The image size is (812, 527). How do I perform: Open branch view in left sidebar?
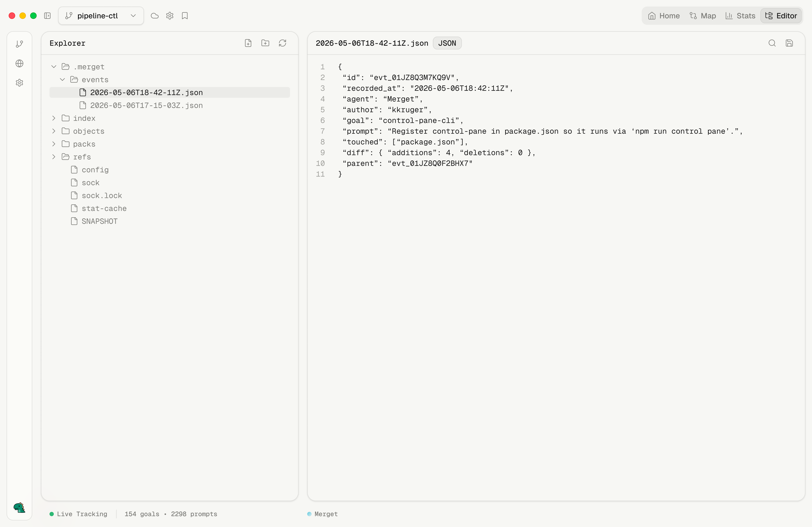click(19, 44)
